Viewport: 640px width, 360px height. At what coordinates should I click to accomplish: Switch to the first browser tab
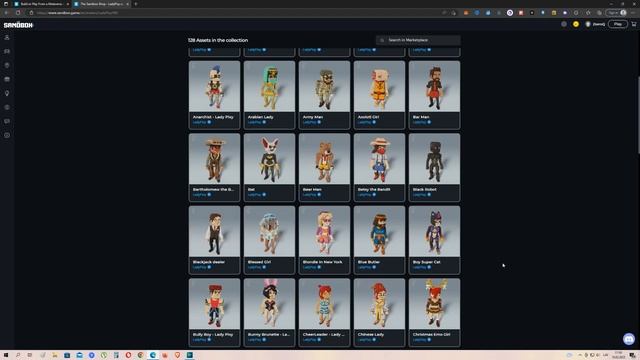click(42, 4)
